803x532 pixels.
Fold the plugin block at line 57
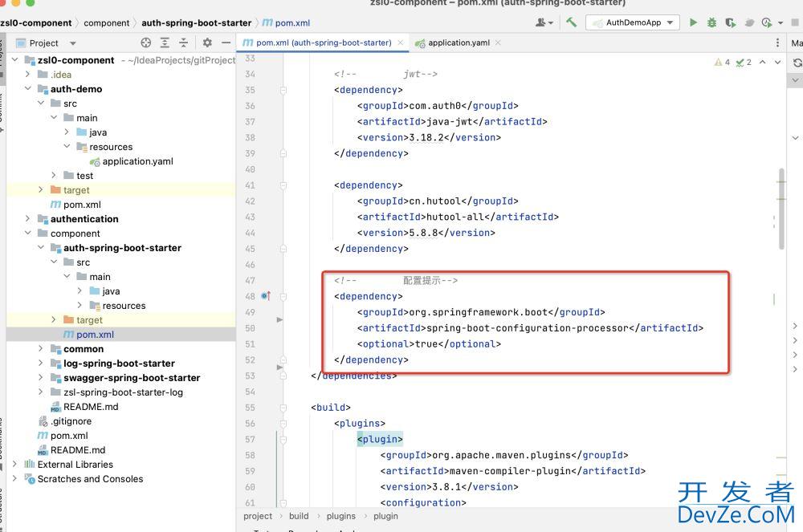coord(283,440)
